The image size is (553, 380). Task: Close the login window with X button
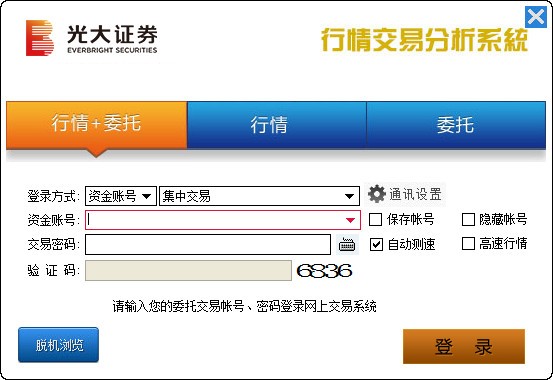tap(536, 17)
